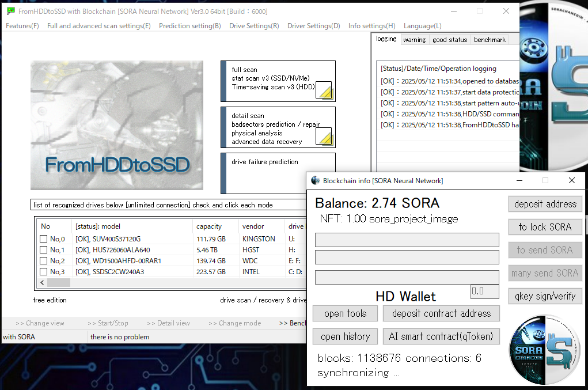Viewport: 588px width, 390px height.
Task: Click the first empty field in Blockchain window
Action: coord(407,240)
